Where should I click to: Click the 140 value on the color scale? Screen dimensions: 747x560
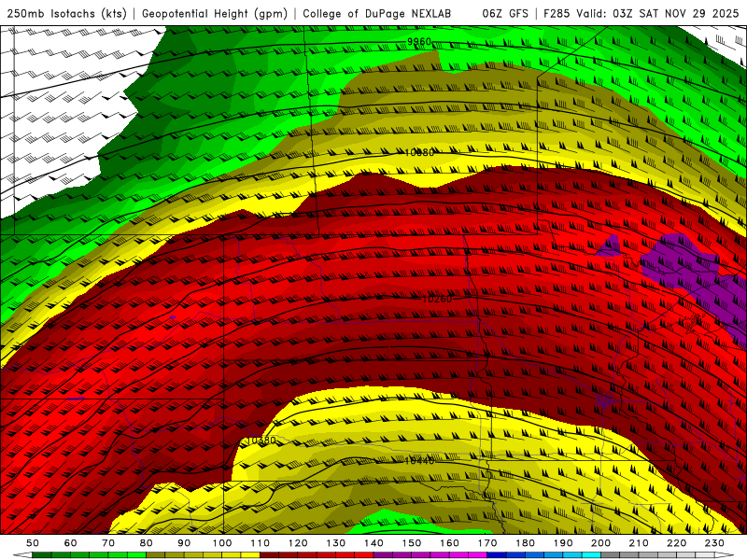pyautogui.click(x=374, y=543)
